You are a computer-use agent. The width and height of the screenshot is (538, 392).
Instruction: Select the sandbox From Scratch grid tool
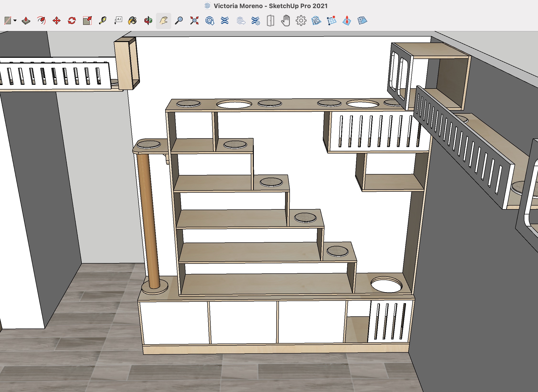[332, 21]
